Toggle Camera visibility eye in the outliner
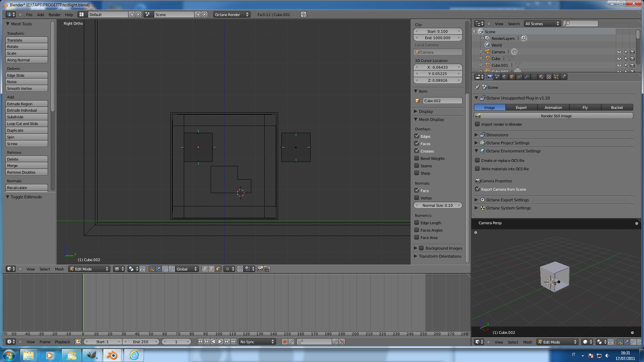The image size is (644, 362). 619,52
